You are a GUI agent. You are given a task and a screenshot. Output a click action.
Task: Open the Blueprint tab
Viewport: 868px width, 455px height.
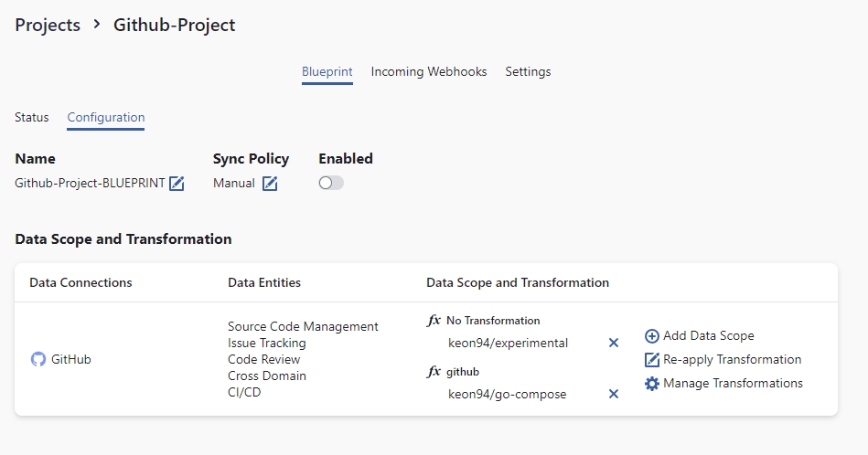(x=327, y=71)
